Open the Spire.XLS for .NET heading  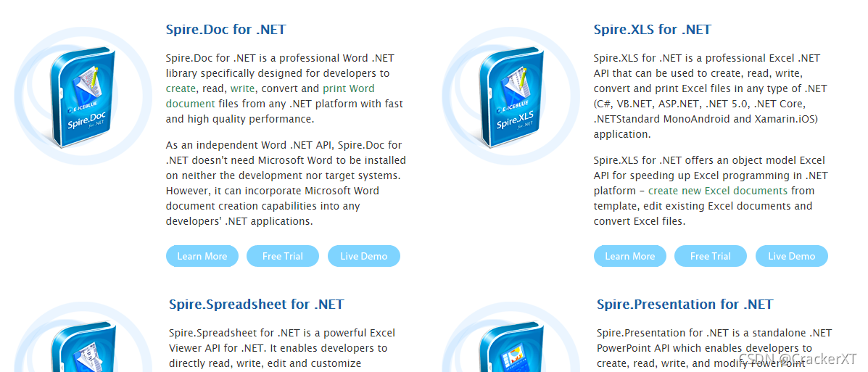(652, 29)
